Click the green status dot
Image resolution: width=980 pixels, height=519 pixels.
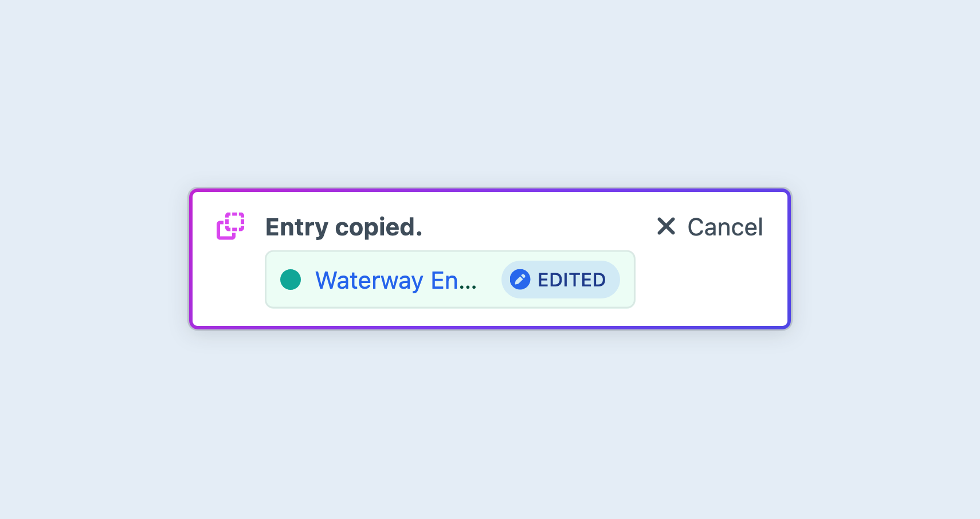pyautogui.click(x=291, y=280)
